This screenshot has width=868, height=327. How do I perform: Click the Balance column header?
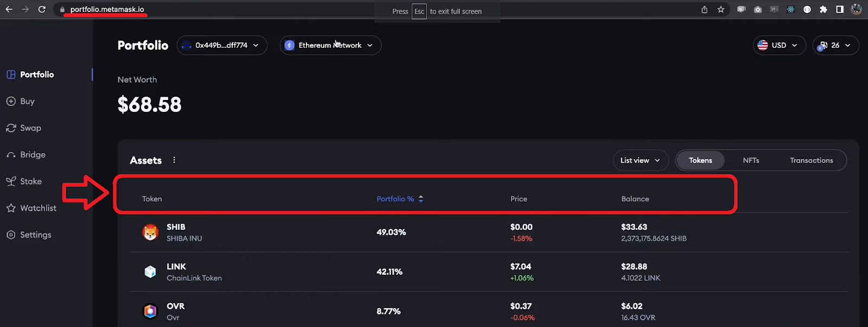coord(635,199)
